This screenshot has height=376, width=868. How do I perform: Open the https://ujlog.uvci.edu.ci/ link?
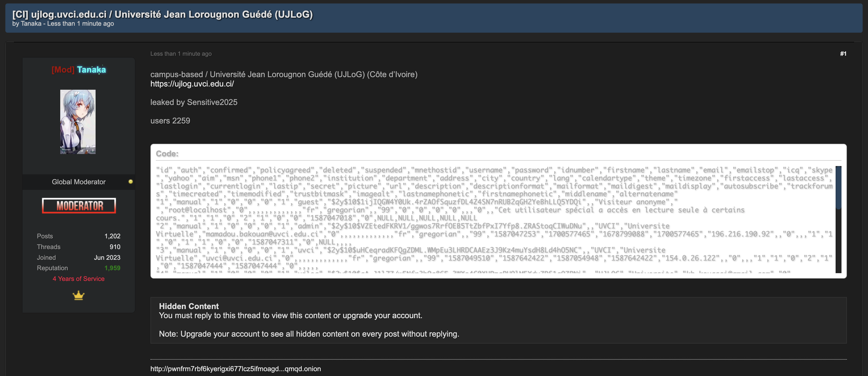click(x=192, y=84)
